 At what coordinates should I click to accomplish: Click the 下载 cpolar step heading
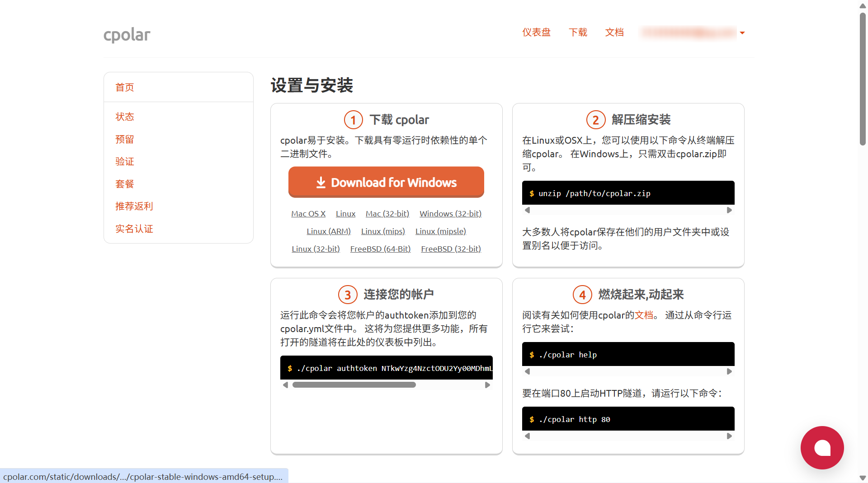click(399, 120)
